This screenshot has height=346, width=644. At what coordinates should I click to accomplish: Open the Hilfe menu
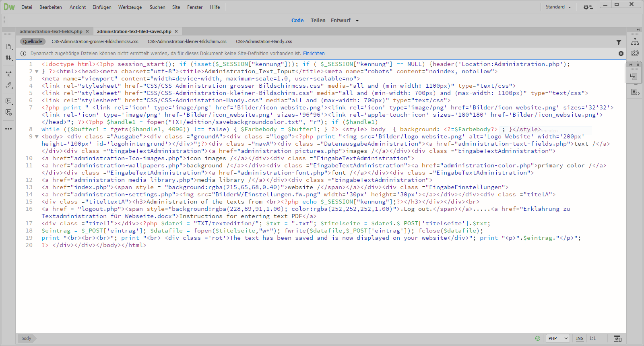[x=215, y=7]
